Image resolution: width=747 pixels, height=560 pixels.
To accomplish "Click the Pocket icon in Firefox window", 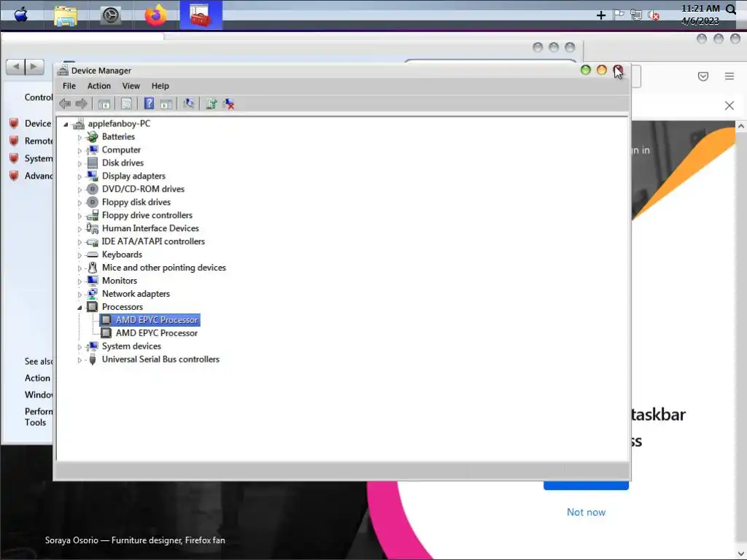I will point(703,76).
